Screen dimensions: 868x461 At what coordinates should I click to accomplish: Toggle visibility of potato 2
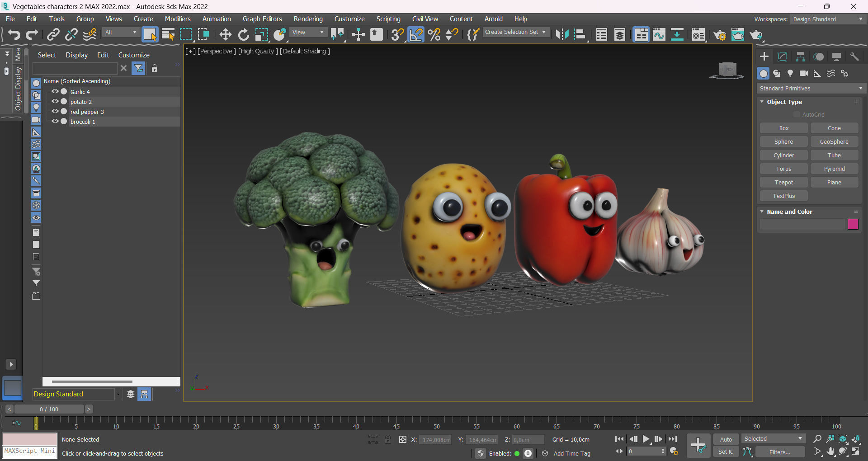[55, 101]
